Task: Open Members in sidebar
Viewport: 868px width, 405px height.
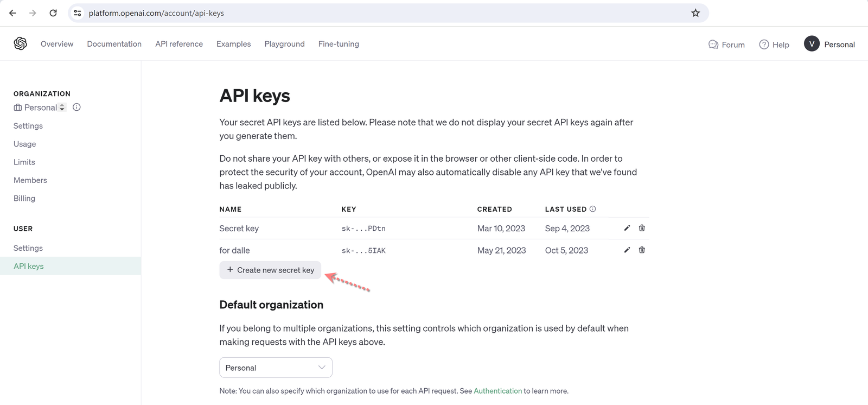Action: tap(30, 180)
